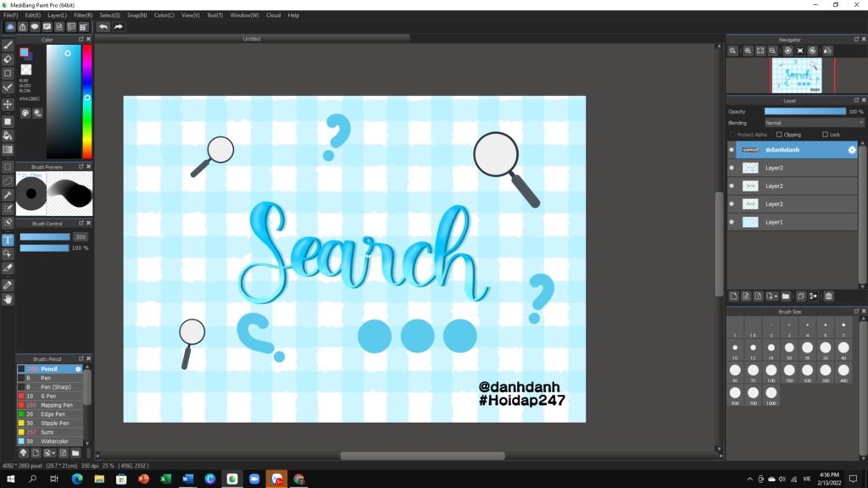Click the Navigator canvas thumbnail
Viewport: 868px width, 488px height.
[x=797, y=75]
